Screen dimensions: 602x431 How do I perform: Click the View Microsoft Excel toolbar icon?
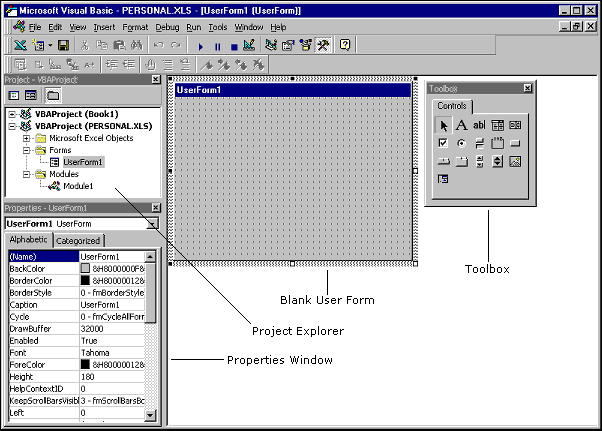point(20,45)
